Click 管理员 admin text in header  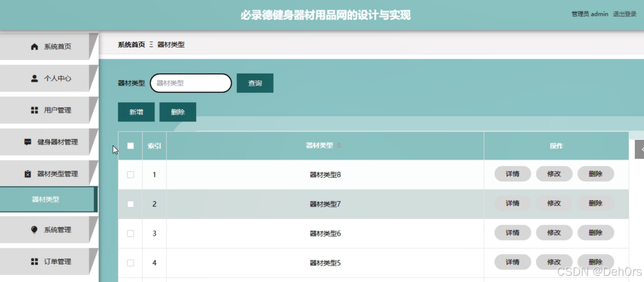click(x=590, y=14)
